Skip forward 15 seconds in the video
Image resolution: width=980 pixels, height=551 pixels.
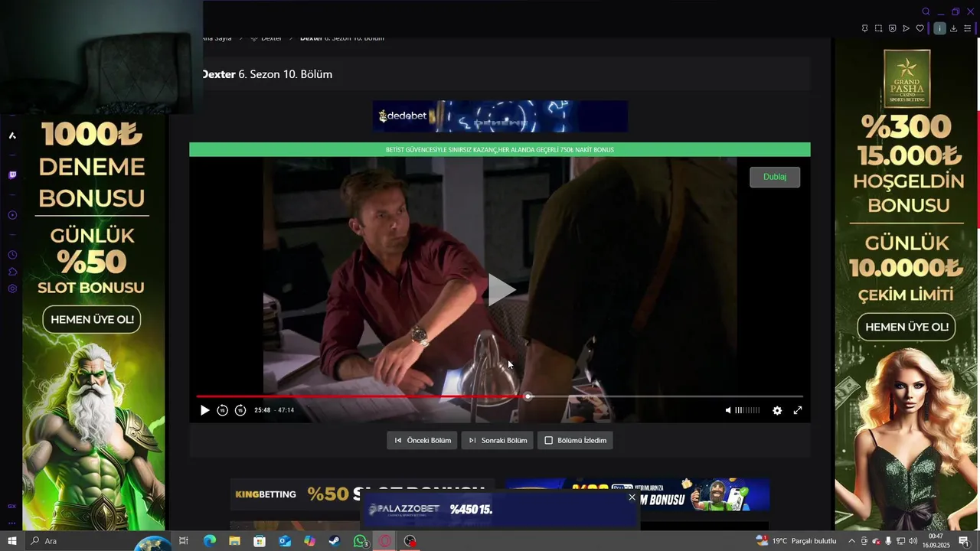(x=240, y=410)
